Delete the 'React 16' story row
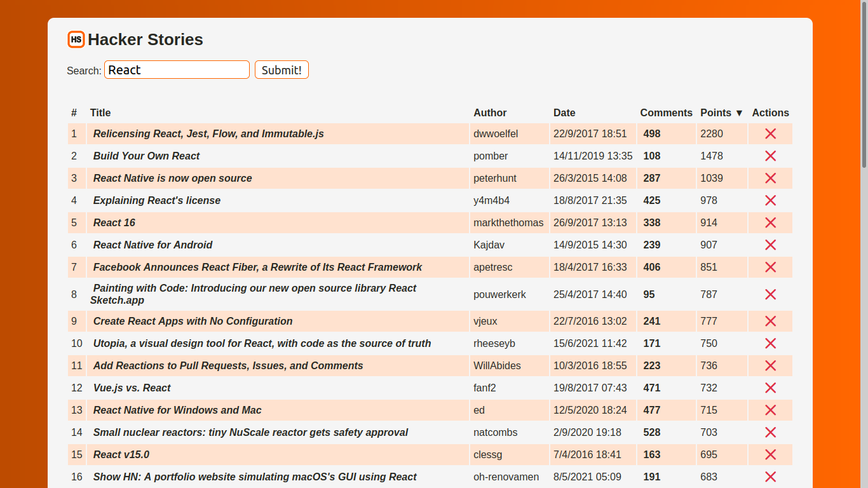Viewport: 868px width, 488px height. click(x=770, y=222)
